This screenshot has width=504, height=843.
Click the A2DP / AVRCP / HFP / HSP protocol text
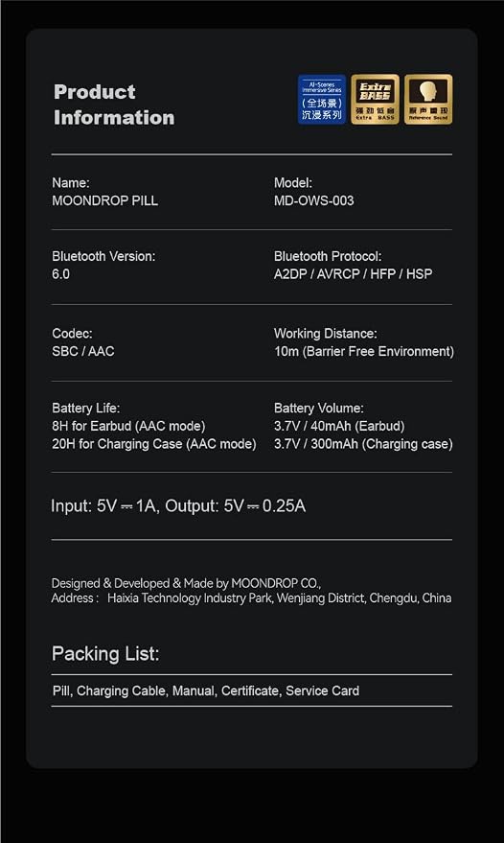point(353,274)
